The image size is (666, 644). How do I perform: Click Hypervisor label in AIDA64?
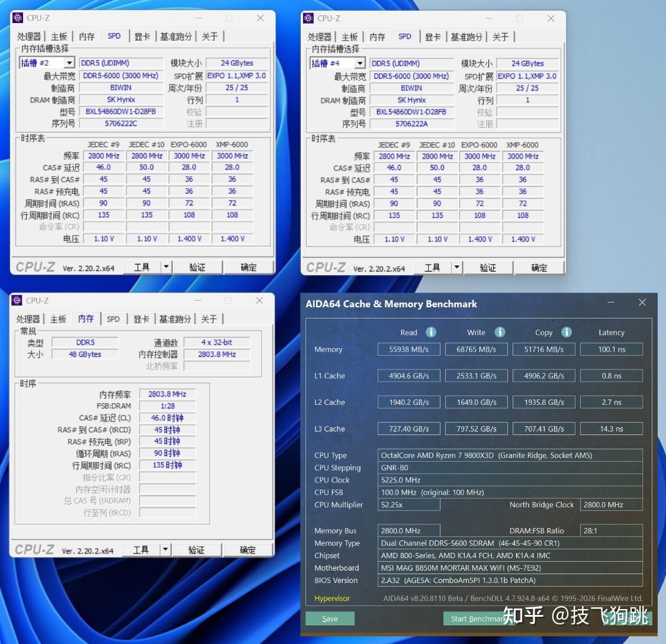(332, 598)
